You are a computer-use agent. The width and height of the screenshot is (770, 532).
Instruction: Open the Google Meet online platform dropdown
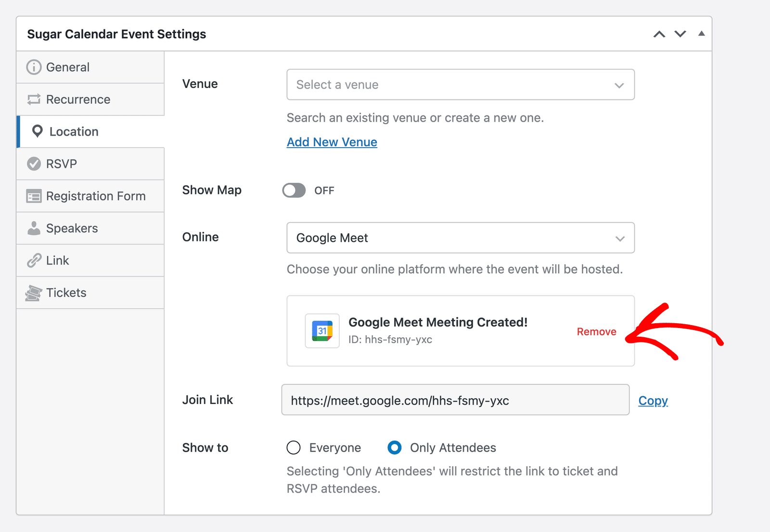point(461,238)
